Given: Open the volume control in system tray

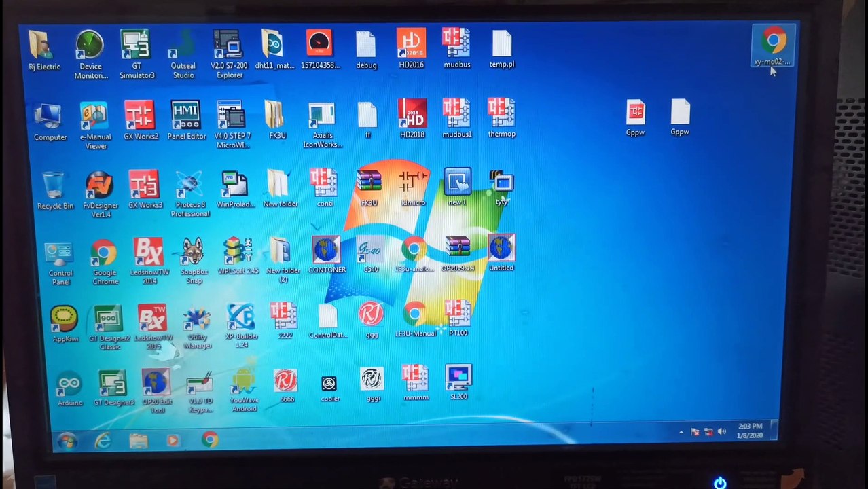Looking at the screenshot, I should (721, 431).
